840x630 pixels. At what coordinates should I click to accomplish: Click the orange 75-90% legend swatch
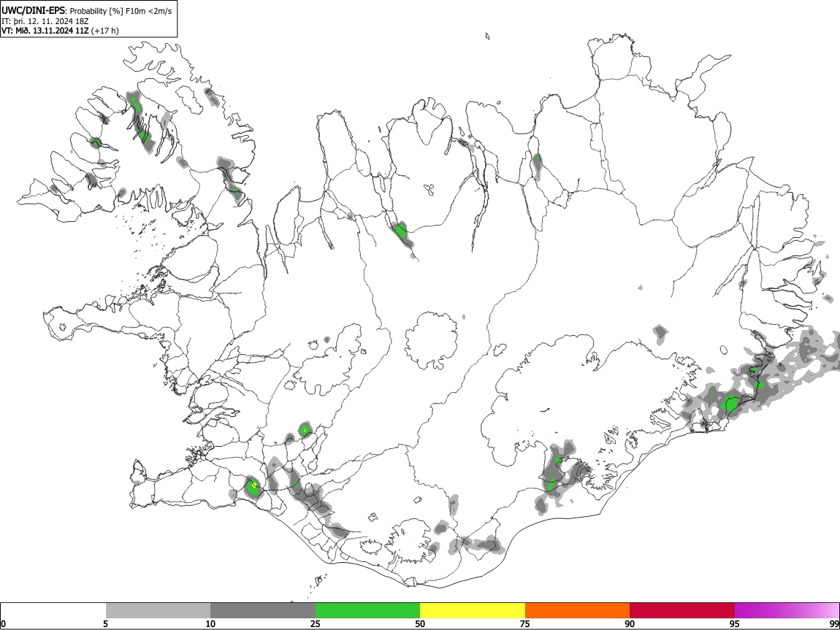[577, 611]
